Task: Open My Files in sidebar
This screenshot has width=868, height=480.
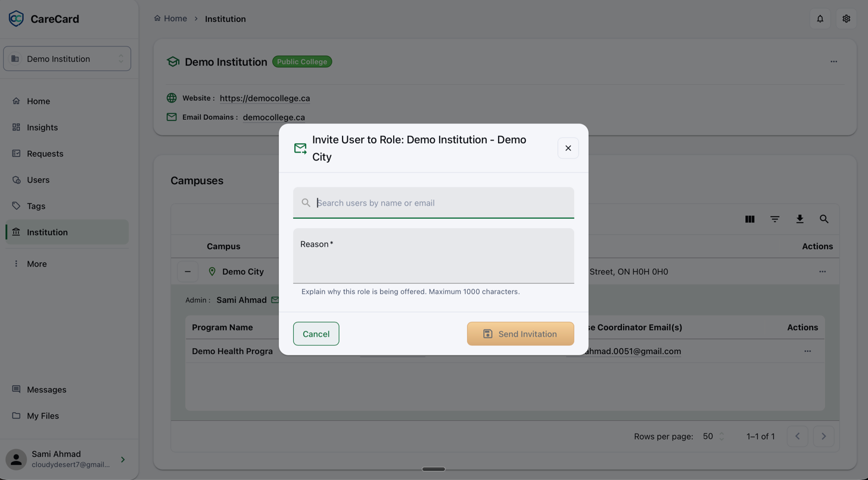Action: [67, 416]
